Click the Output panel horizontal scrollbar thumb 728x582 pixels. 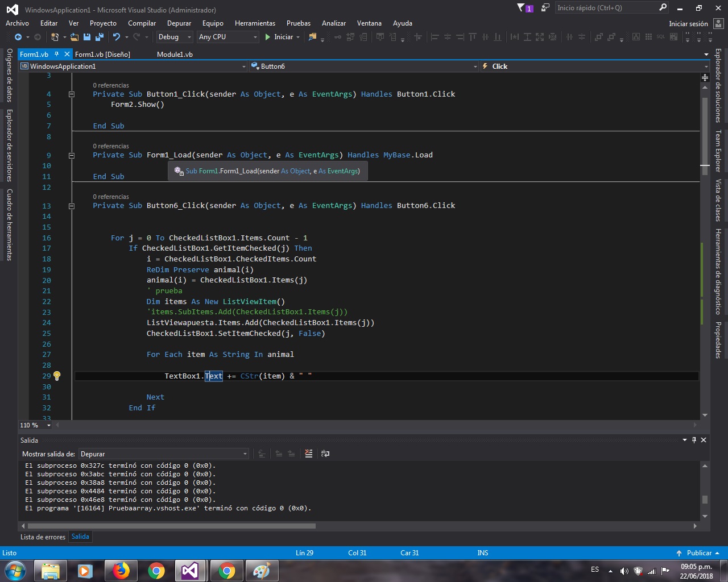click(171, 526)
